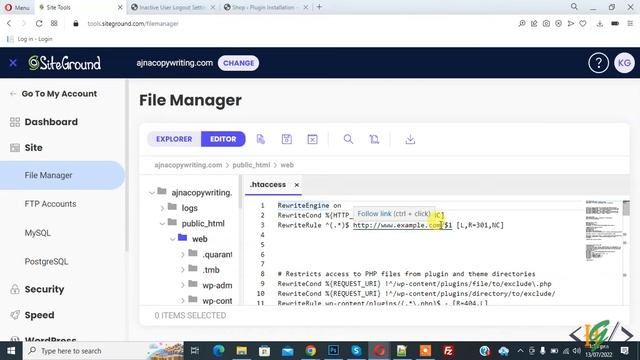
Task: Open Speed section in sidebar
Action: 39,315
